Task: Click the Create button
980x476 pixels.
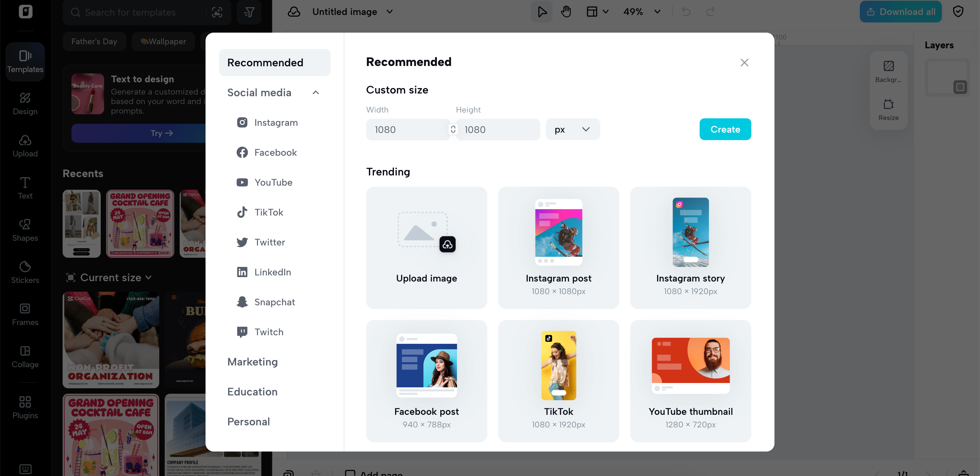Action: (x=725, y=129)
